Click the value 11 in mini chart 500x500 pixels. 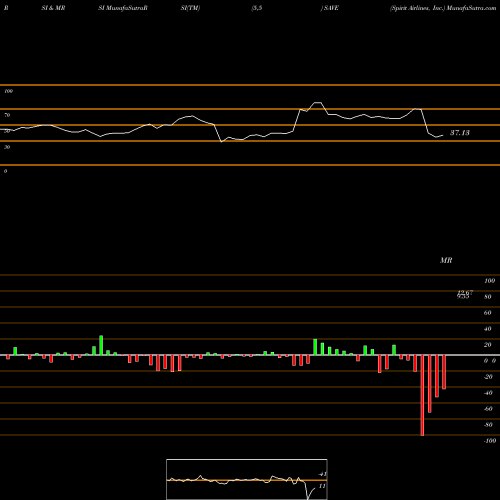[x=322, y=486]
